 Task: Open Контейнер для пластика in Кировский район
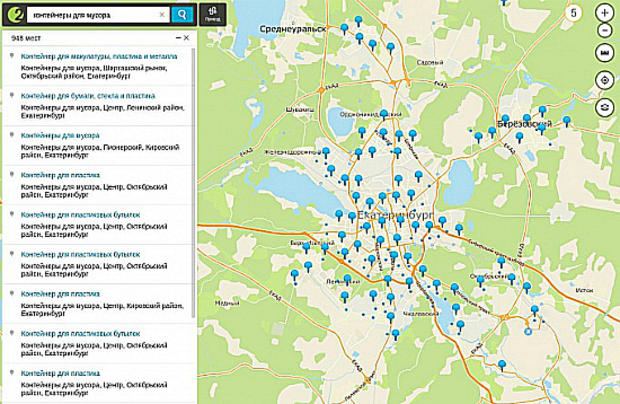tap(60, 294)
